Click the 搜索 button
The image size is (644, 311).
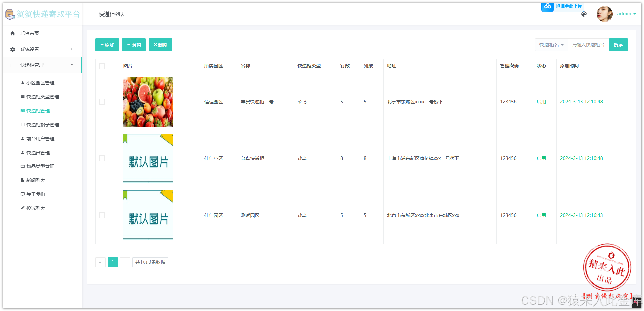tap(618, 45)
